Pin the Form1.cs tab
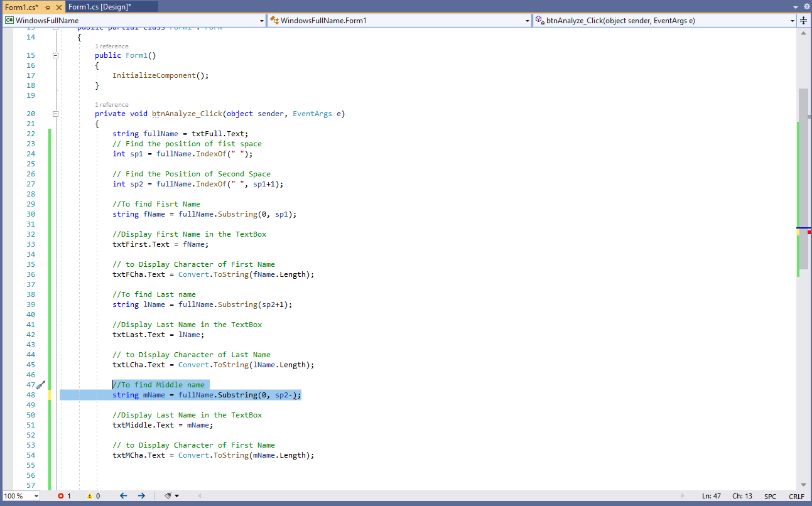 tap(48, 7)
